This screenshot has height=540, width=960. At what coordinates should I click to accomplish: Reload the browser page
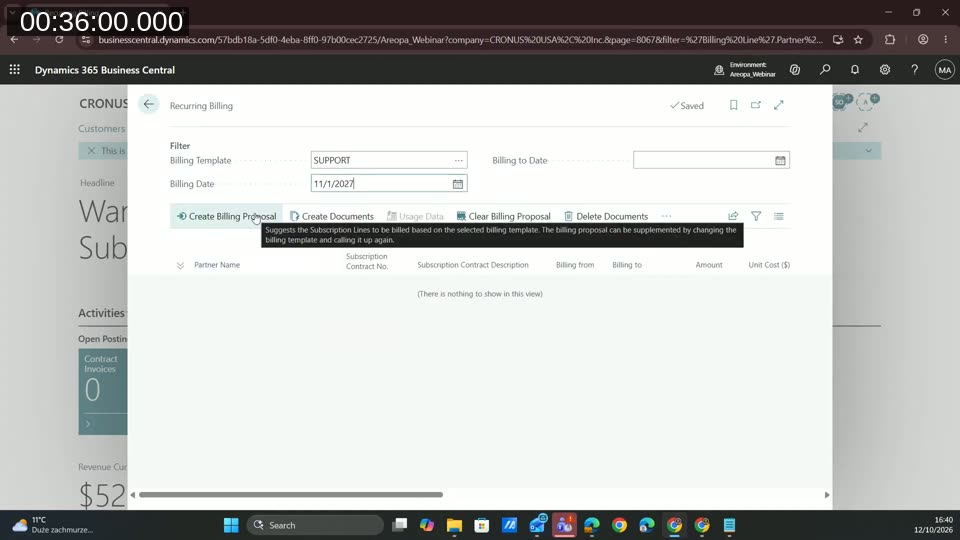tap(59, 39)
